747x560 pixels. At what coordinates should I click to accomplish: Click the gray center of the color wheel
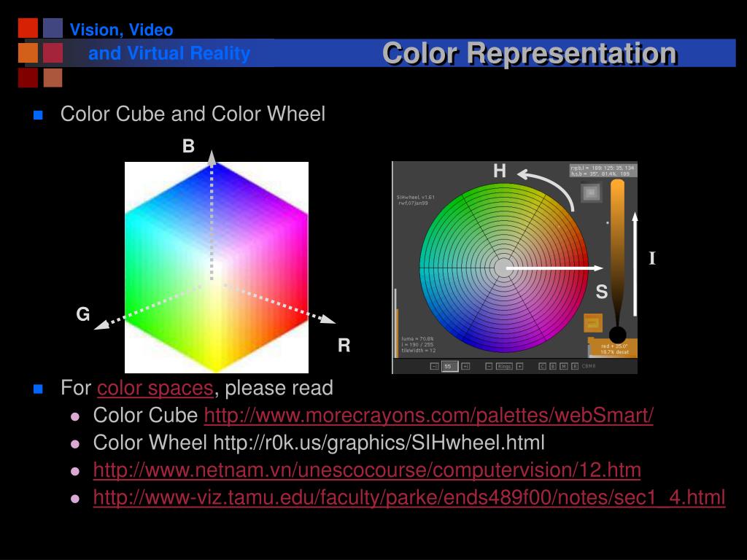pyautogui.click(x=503, y=268)
